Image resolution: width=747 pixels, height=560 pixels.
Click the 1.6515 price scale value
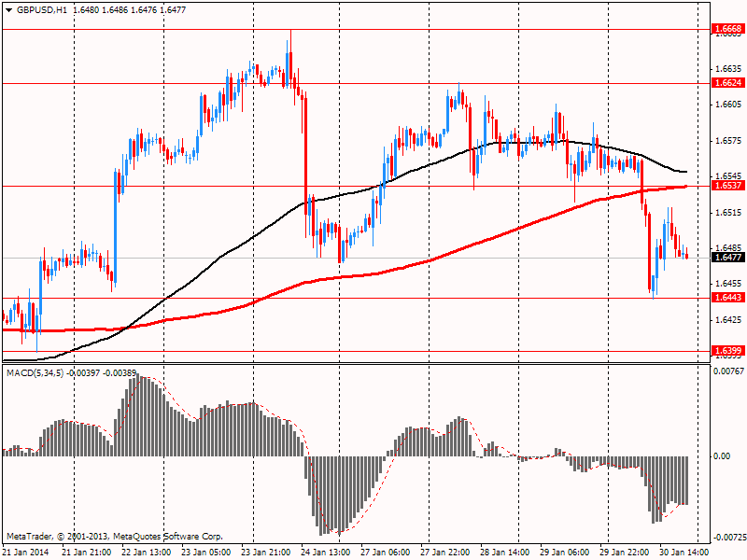(x=729, y=213)
